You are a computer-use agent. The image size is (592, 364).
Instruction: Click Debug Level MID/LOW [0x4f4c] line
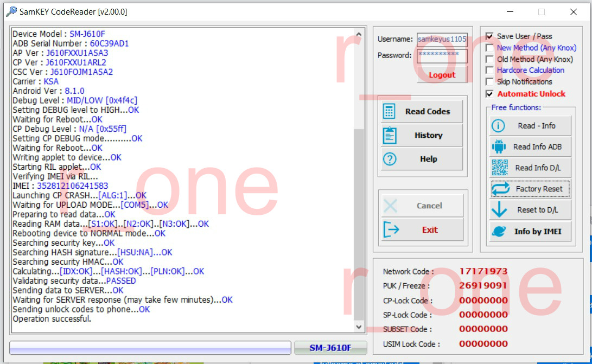pos(75,100)
